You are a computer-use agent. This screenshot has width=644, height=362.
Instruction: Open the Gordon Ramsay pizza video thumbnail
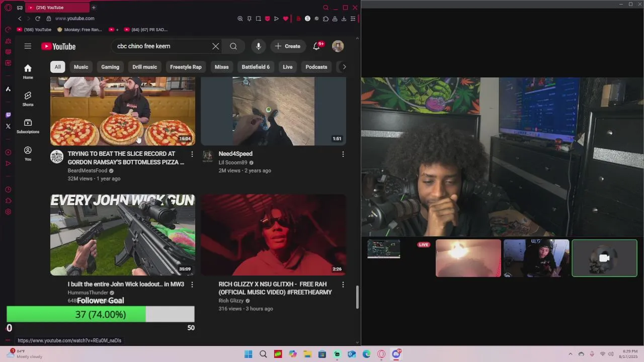pos(123,111)
